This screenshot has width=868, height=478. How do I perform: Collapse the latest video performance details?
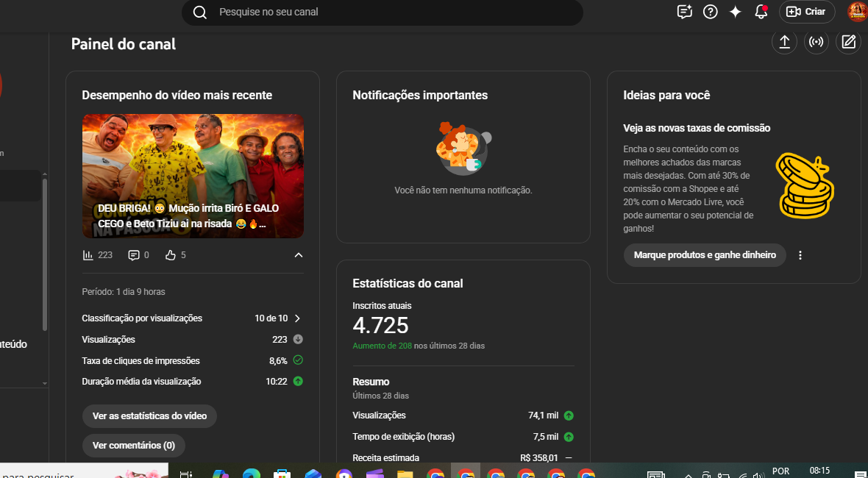(298, 255)
